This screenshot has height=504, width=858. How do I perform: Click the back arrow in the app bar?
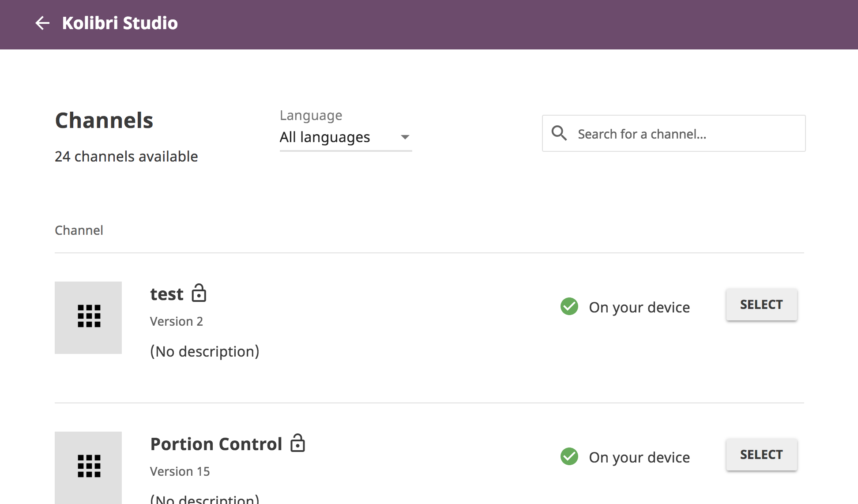click(x=43, y=23)
